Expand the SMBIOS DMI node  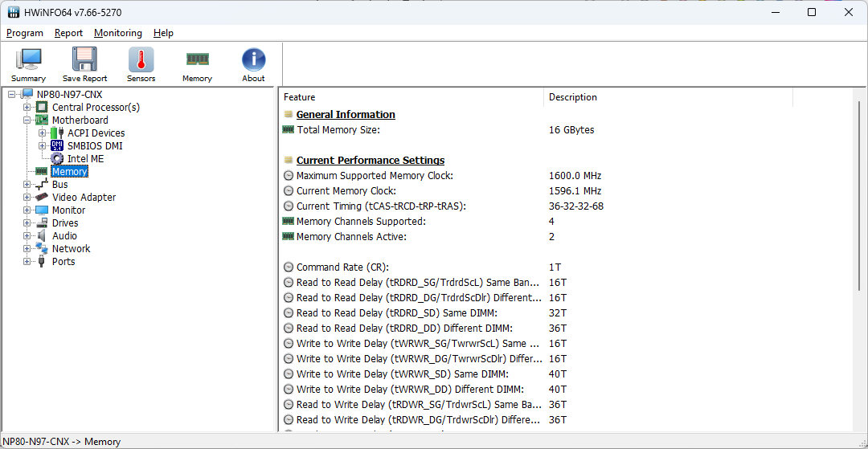42,146
